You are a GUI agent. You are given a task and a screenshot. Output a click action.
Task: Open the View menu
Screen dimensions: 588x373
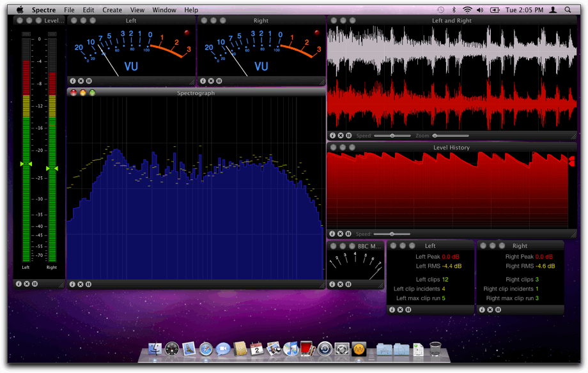tap(137, 10)
